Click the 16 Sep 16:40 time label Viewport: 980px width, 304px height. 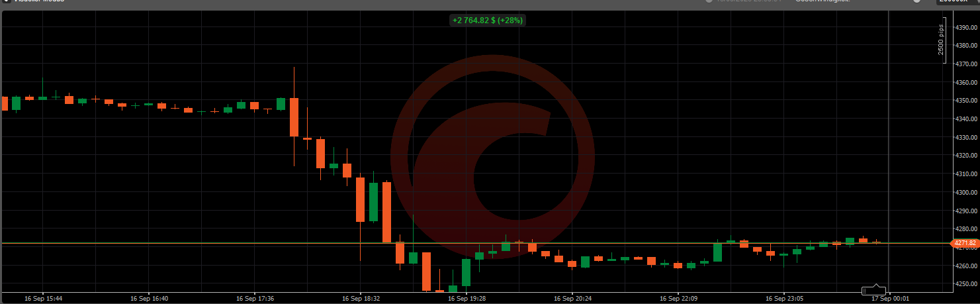[x=149, y=299]
